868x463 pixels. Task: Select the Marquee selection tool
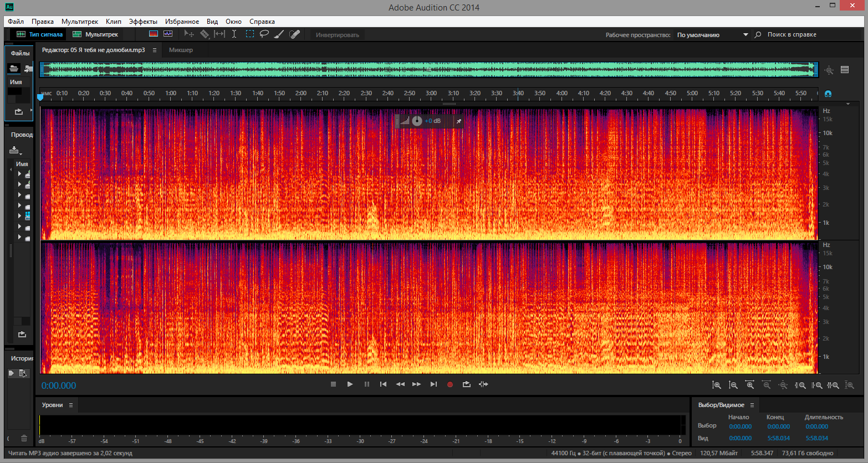250,34
